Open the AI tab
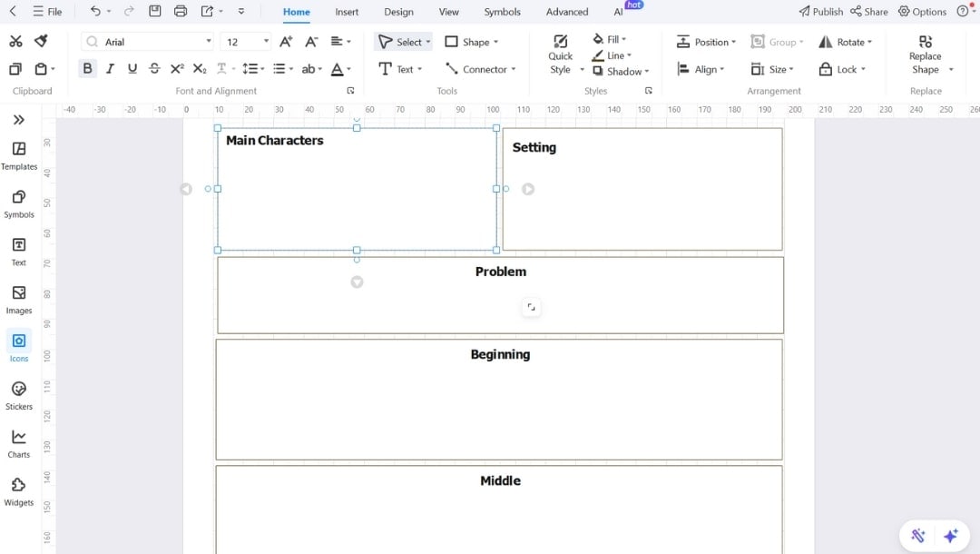The width and height of the screenshot is (980, 554). pos(618,11)
